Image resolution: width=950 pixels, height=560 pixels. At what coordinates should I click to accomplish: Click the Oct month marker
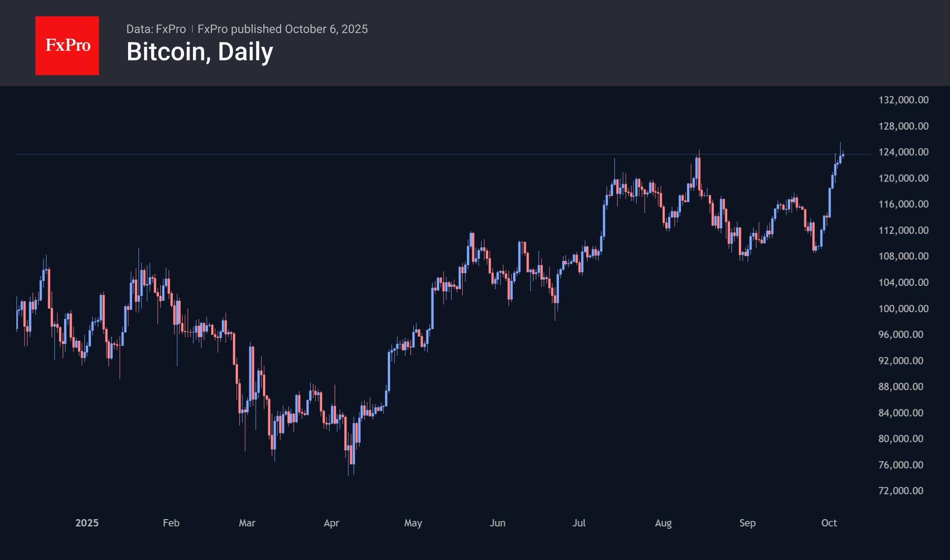click(x=829, y=523)
